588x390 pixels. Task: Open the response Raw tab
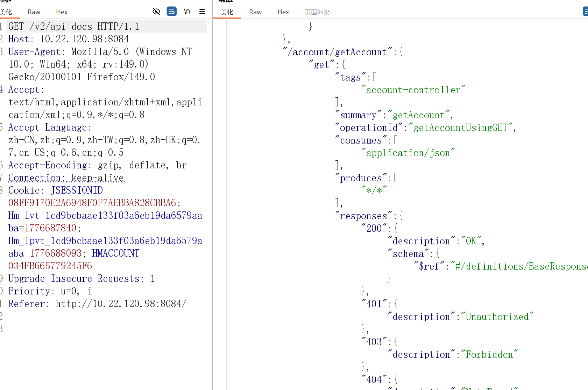255,12
